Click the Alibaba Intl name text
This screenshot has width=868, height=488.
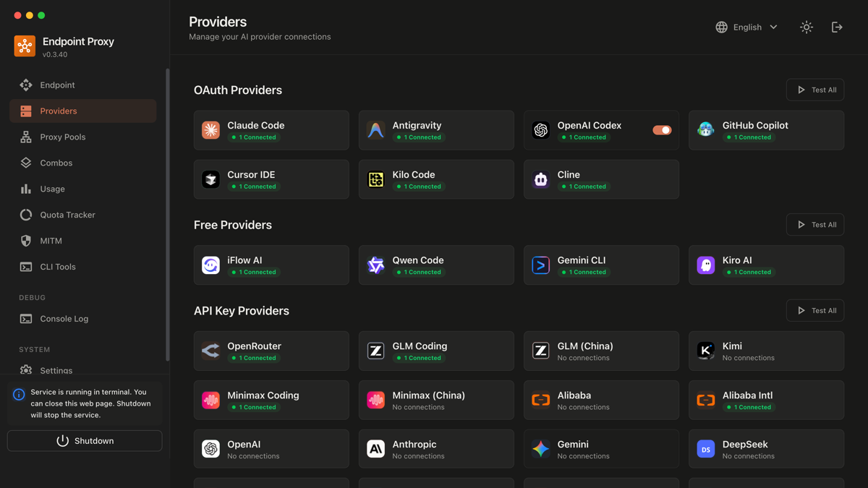747,395
